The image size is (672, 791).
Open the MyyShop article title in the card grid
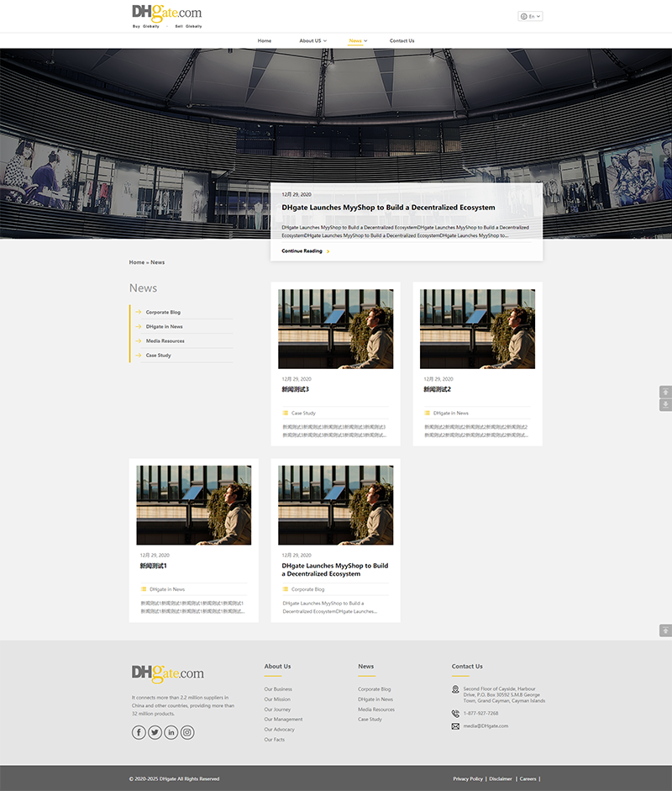pyautogui.click(x=334, y=570)
